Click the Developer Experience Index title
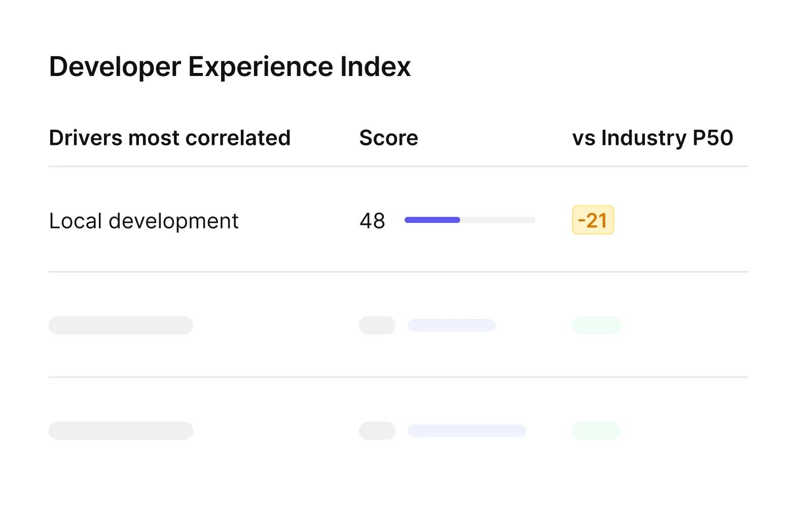The width and height of the screenshot is (797, 532). [x=230, y=66]
